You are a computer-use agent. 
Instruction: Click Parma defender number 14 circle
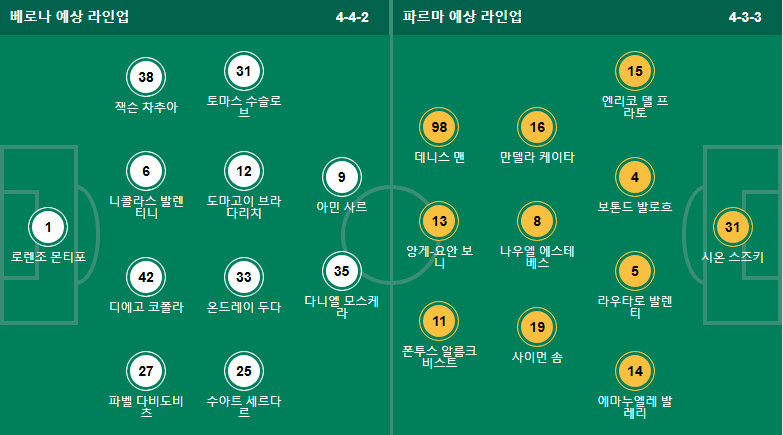click(635, 371)
